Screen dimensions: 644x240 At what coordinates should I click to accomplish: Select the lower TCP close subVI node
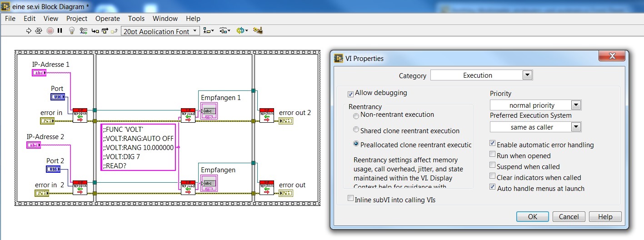coord(267,187)
